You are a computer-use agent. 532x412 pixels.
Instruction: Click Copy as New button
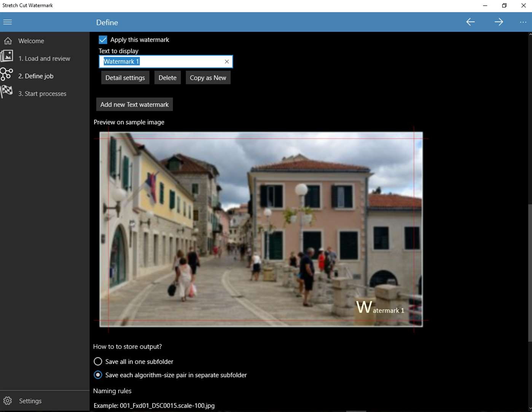(x=208, y=78)
